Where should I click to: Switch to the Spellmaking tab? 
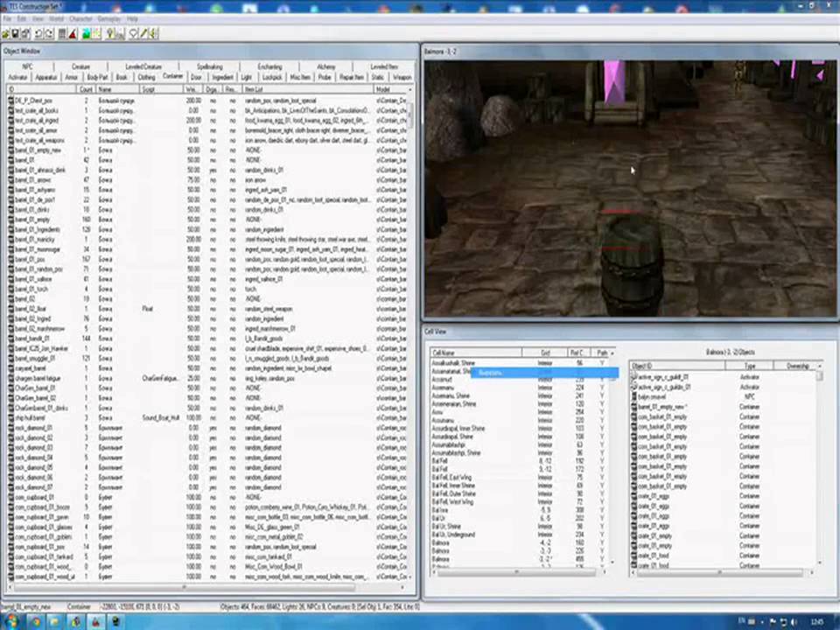pos(209,66)
